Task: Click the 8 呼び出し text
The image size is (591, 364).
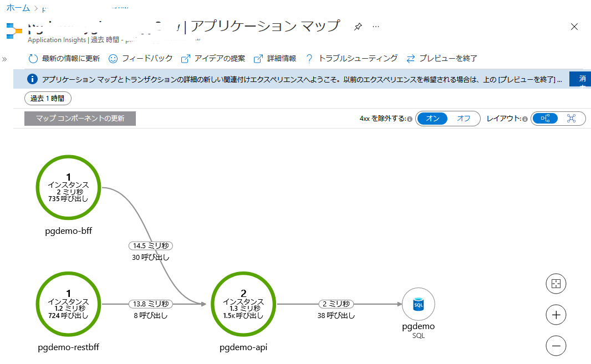Action: pyautogui.click(x=150, y=315)
